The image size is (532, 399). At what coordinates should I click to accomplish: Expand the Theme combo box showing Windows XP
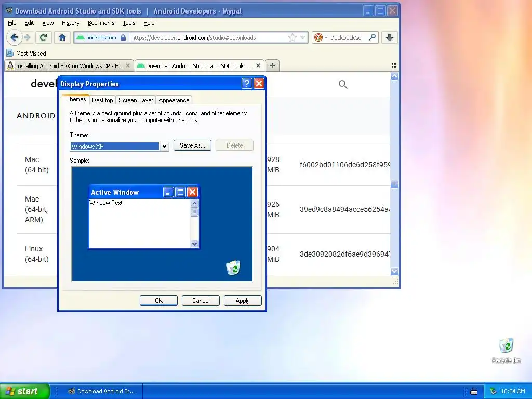coord(164,146)
